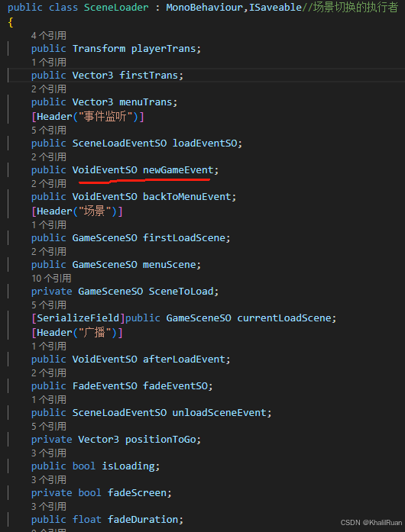Open the 1 个引用 CodeLens above afterLoadEvent

[49, 347]
